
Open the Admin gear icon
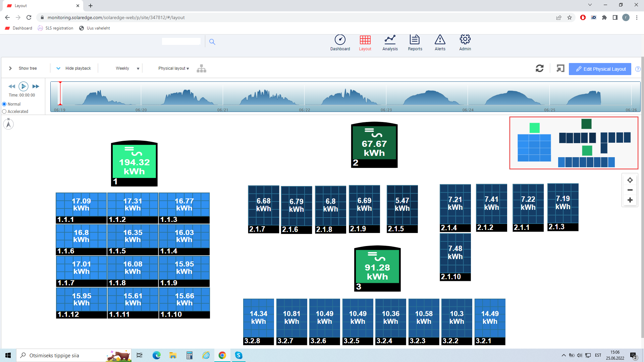(x=465, y=40)
